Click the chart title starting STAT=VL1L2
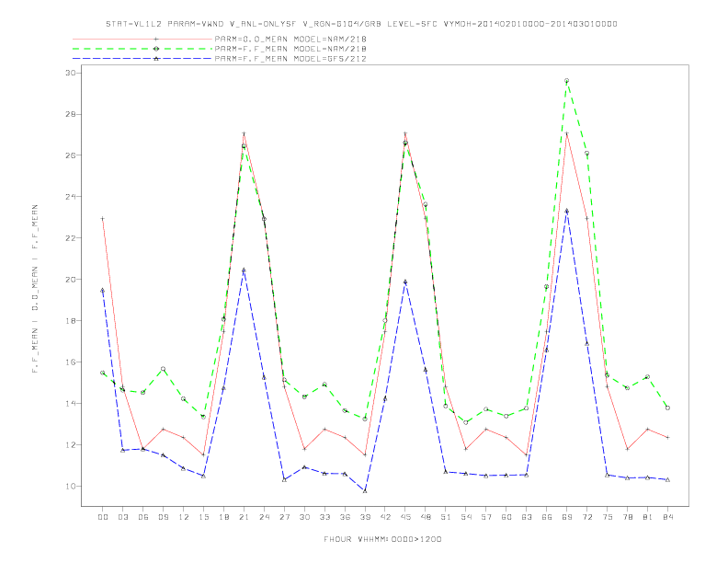728x563 pixels. pyautogui.click(x=361, y=24)
